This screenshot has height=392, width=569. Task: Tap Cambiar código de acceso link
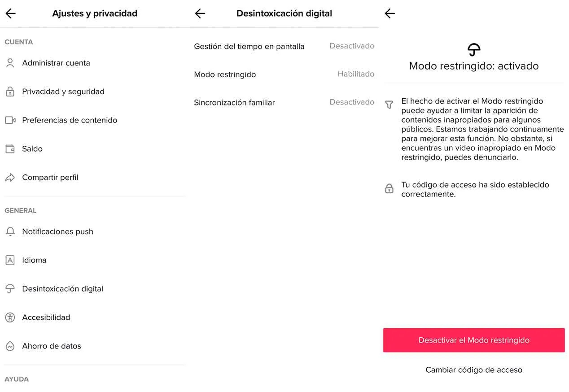474,370
